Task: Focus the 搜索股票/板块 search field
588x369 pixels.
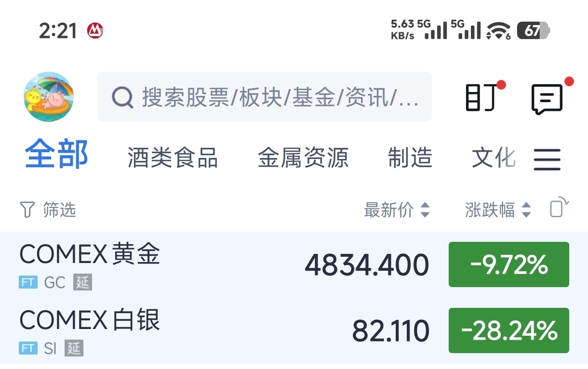Action: coord(280,97)
